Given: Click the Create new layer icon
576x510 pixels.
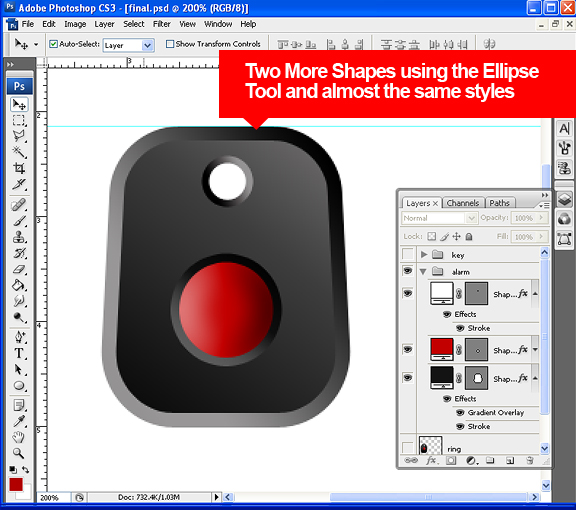Looking at the screenshot, I should [510, 460].
